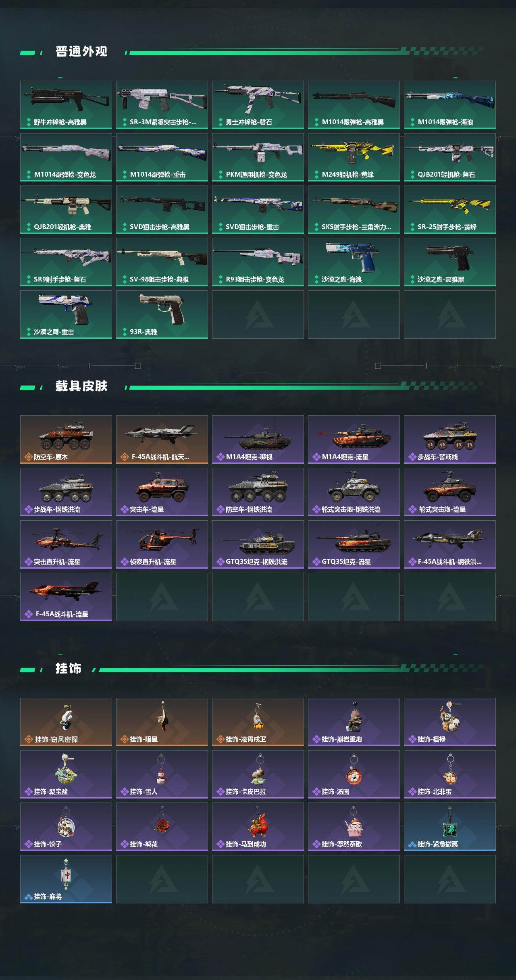Click the M1A4坦克-流星 tank skin
The height and width of the screenshot is (980, 516).
(x=354, y=440)
